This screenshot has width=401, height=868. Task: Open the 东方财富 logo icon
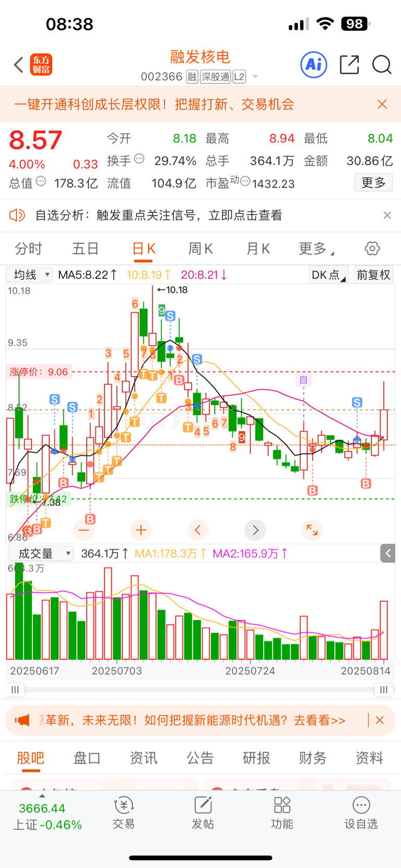point(41,65)
